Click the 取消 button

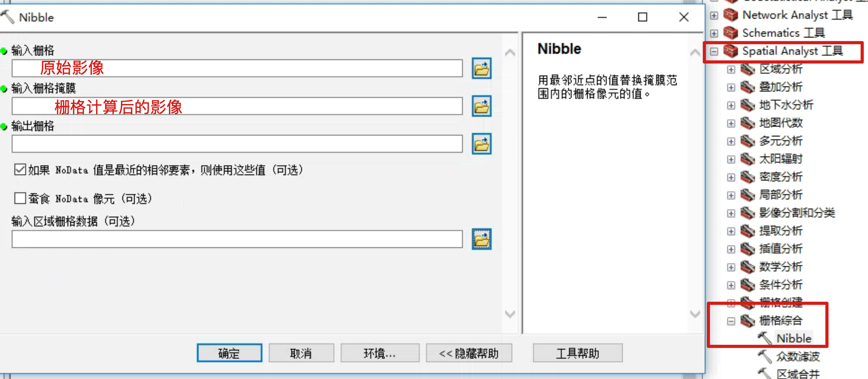tap(301, 353)
